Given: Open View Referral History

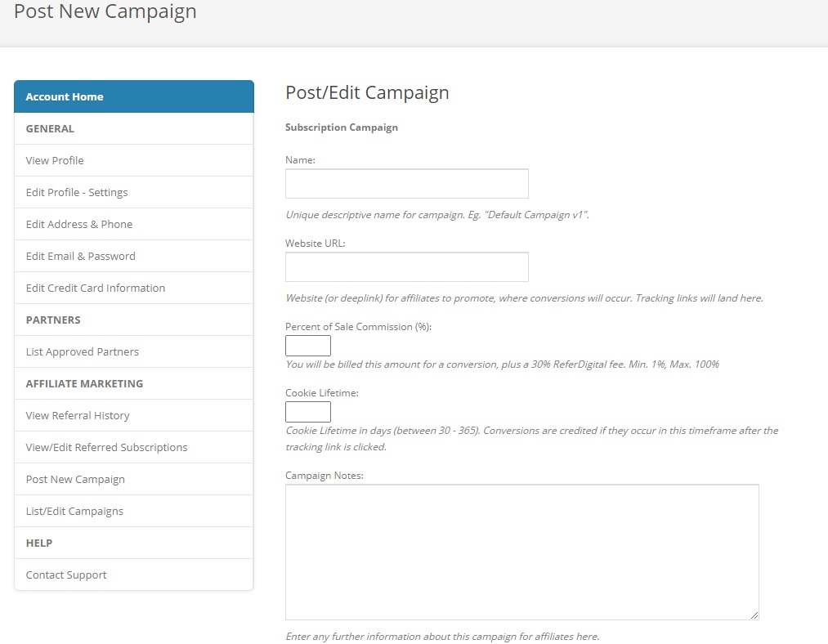Looking at the screenshot, I should coord(133,415).
